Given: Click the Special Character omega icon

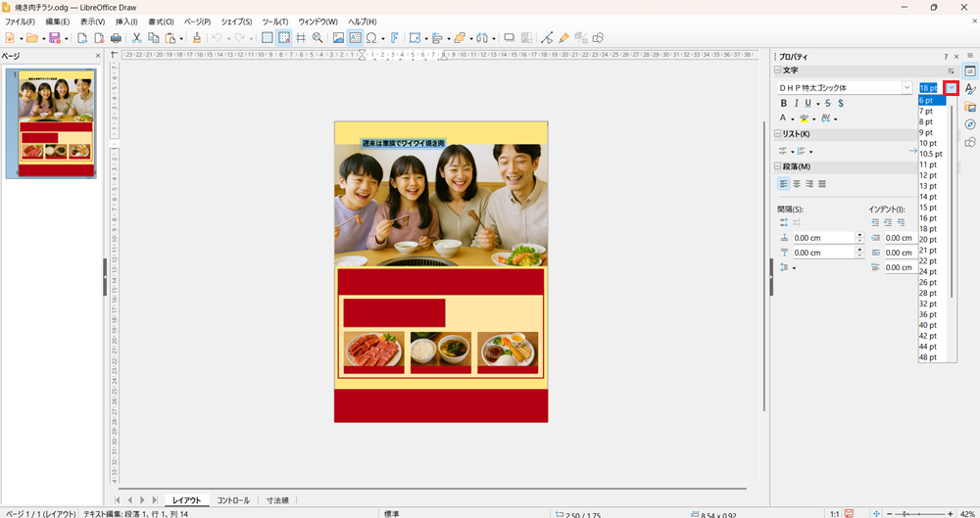Looking at the screenshot, I should 371,38.
